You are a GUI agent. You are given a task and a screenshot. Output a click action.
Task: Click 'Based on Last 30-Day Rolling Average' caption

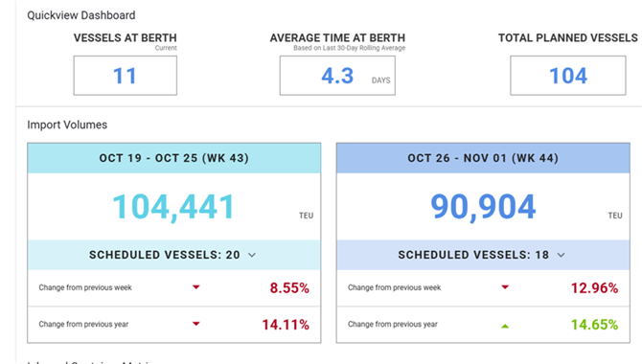[349, 48]
